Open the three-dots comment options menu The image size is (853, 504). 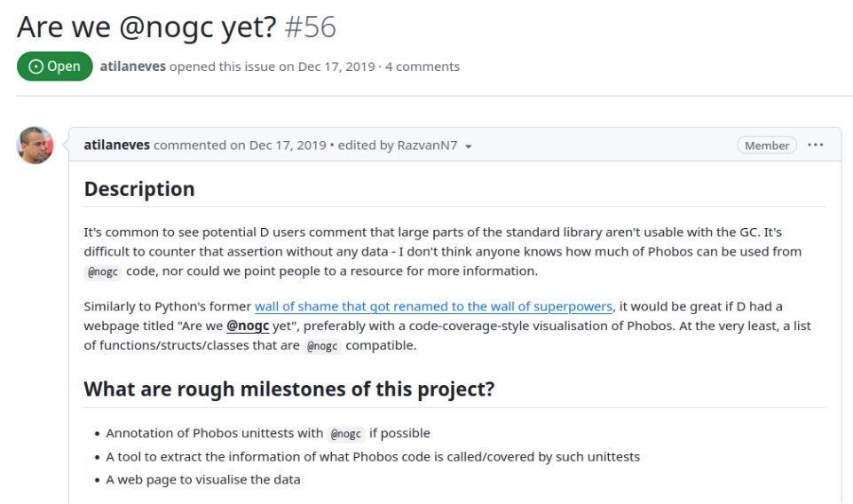[815, 146]
